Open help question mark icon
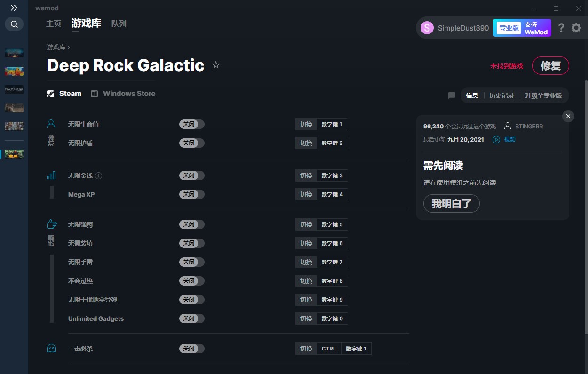This screenshot has width=588, height=374. [561, 28]
